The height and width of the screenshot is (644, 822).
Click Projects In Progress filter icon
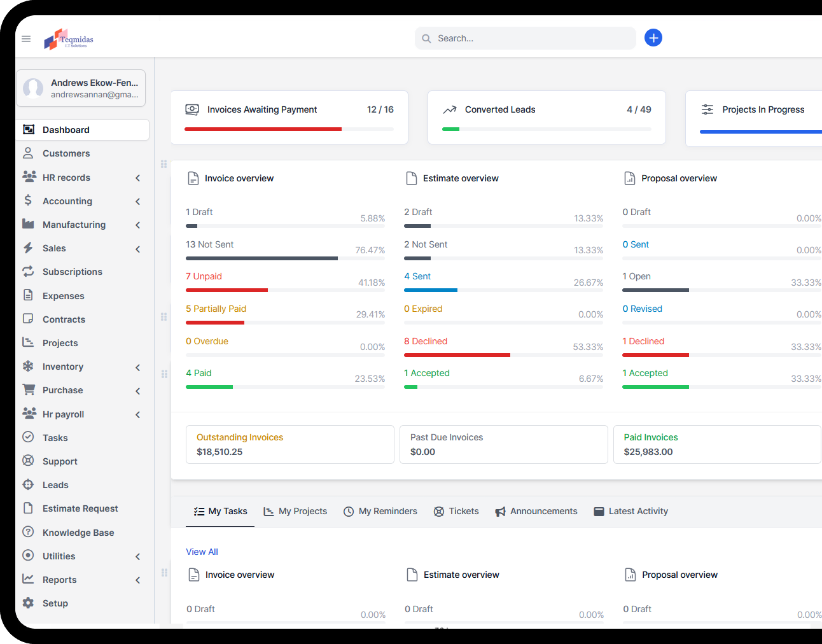coord(707,109)
